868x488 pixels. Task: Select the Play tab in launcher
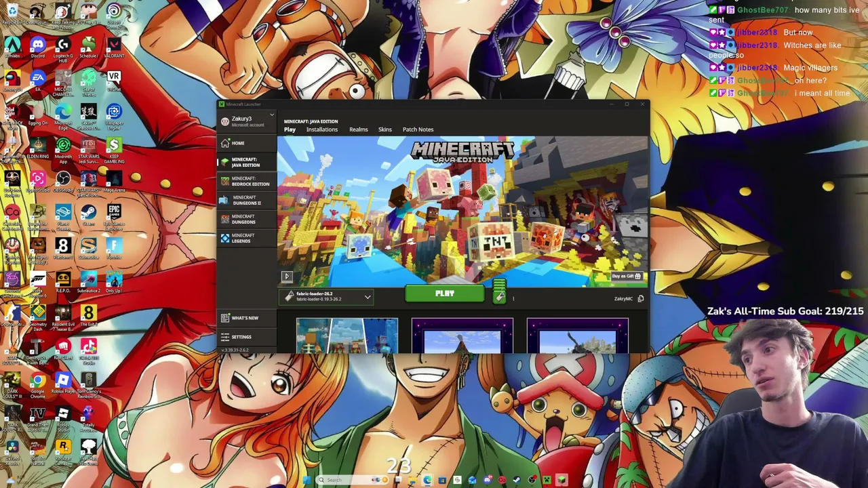(x=290, y=129)
